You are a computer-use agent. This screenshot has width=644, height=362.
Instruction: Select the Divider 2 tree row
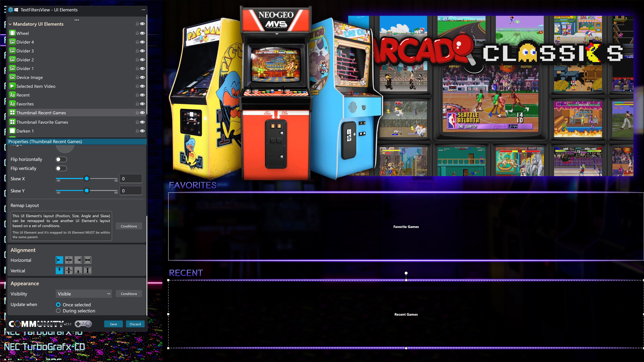tap(77, 60)
